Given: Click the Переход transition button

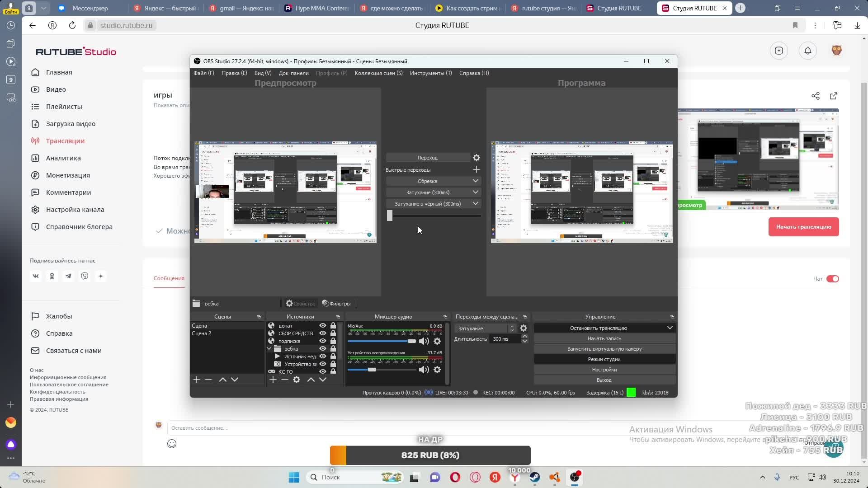Looking at the screenshot, I should pyautogui.click(x=428, y=158).
